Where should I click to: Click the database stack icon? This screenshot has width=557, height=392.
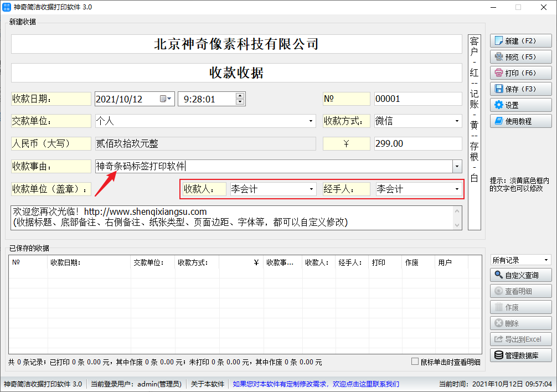coord(499,355)
